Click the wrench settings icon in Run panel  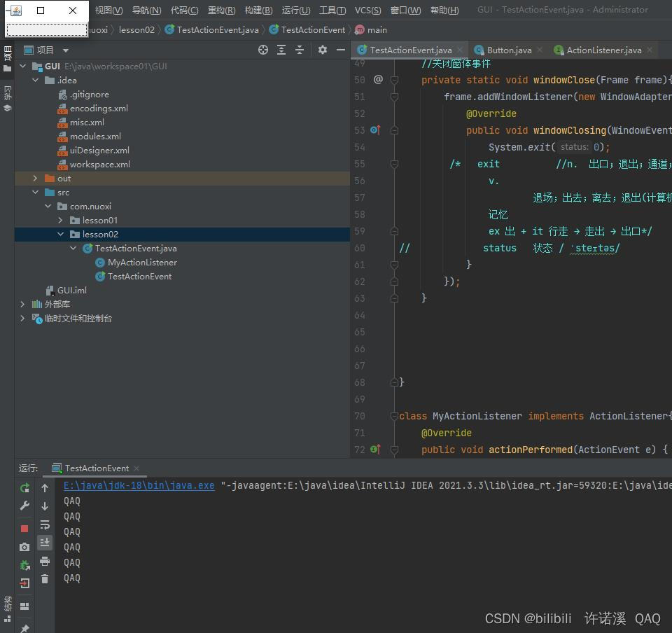tap(25, 506)
